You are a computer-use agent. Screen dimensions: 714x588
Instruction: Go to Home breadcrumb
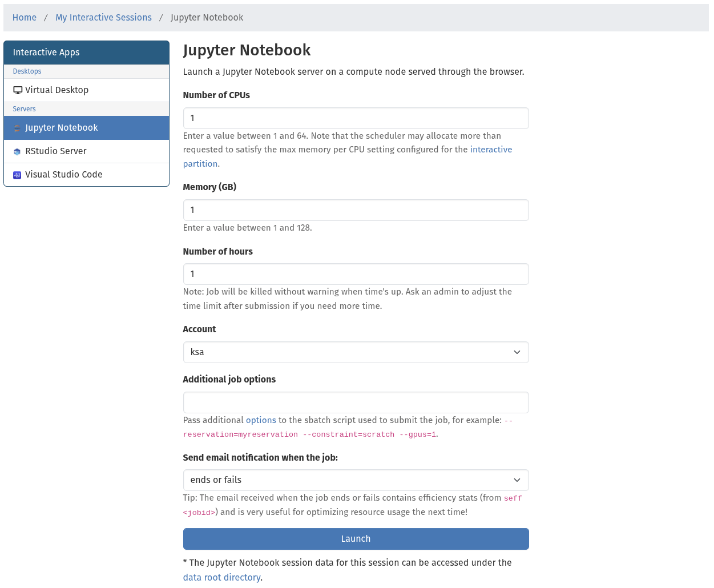(x=25, y=18)
